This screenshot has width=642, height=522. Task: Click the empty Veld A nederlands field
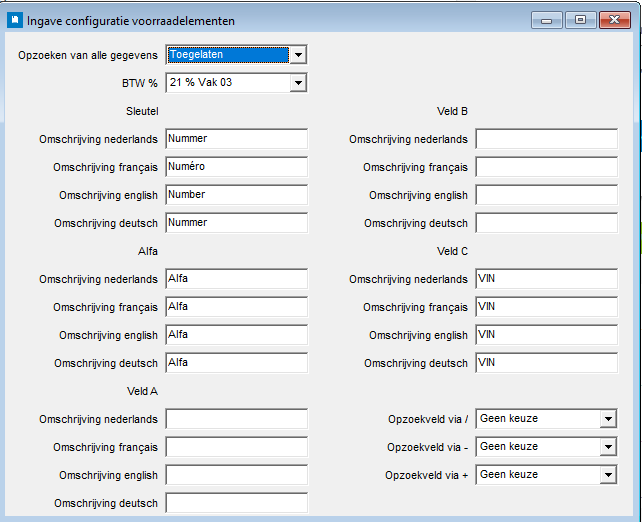236,419
